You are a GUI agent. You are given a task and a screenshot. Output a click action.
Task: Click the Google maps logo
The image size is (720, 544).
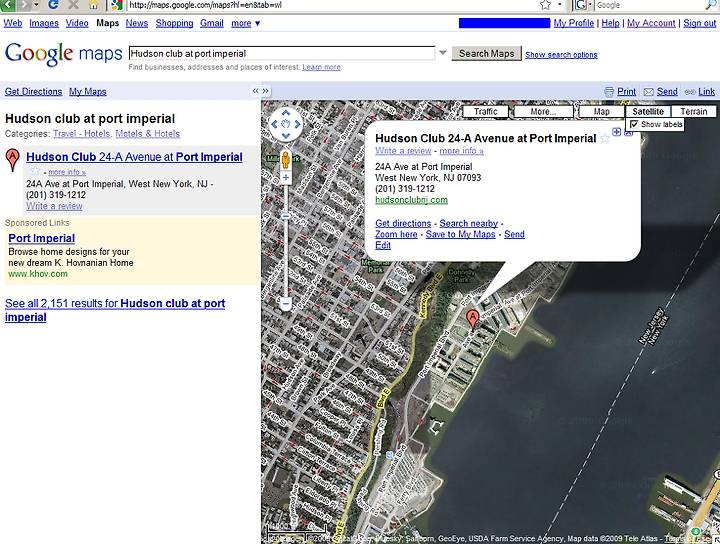coord(63,54)
